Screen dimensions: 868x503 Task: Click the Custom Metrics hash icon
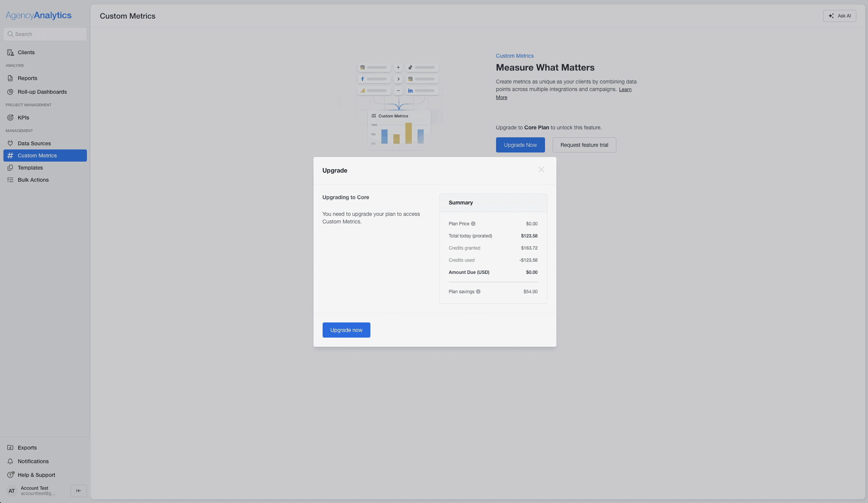click(x=10, y=156)
